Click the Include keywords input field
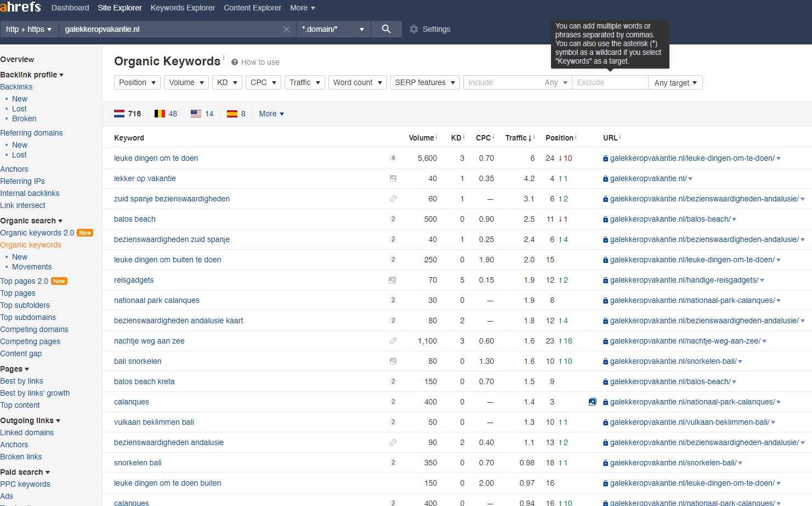812x506 pixels. pyautogui.click(x=502, y=82)
